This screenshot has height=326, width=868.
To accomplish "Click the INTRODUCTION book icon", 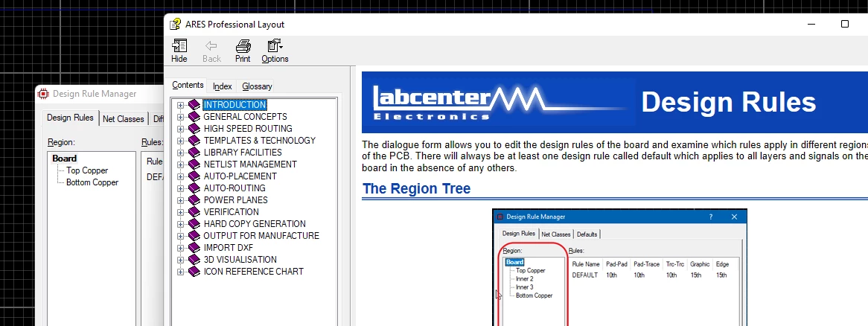I will (194, 105).
